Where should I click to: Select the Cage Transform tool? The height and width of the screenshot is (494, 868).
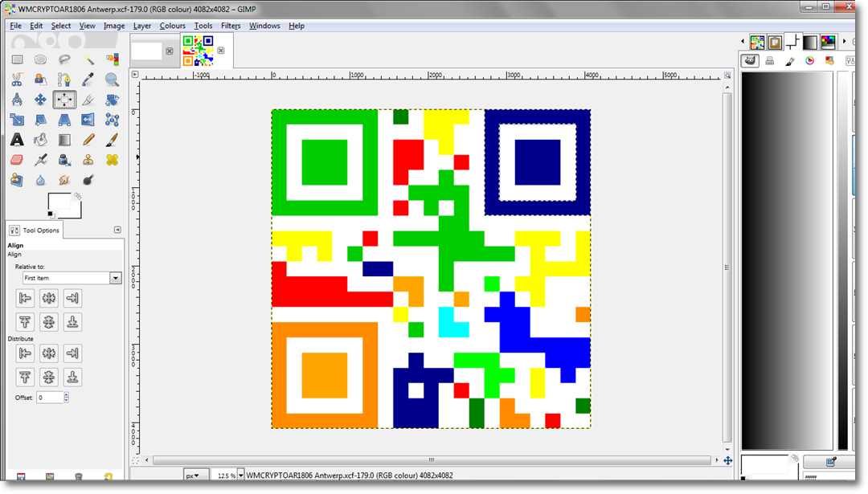click(x=112, y=120)
